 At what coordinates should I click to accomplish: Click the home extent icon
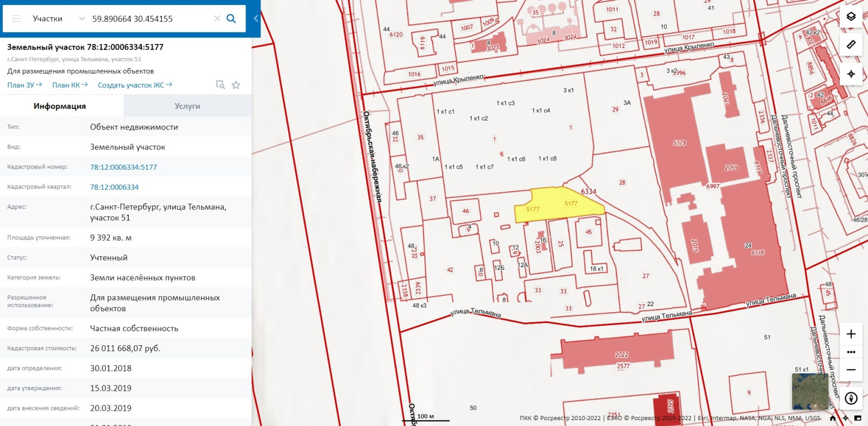(833, 418)
